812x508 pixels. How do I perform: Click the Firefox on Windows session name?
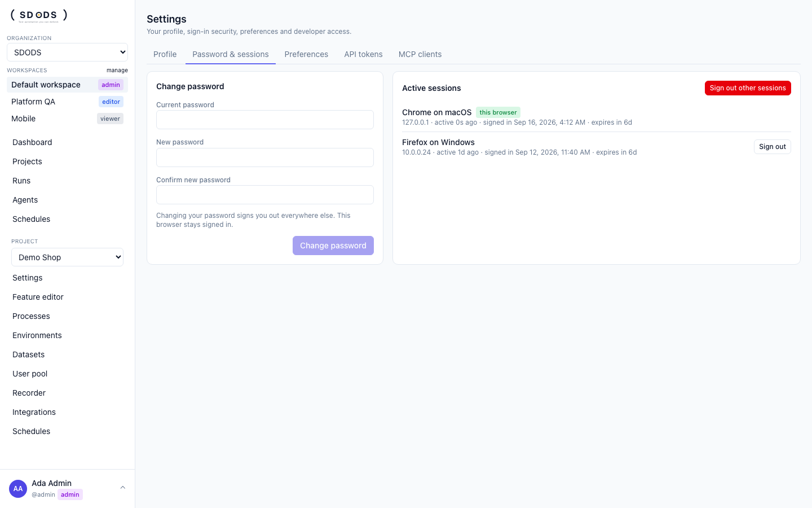[438, 142]
